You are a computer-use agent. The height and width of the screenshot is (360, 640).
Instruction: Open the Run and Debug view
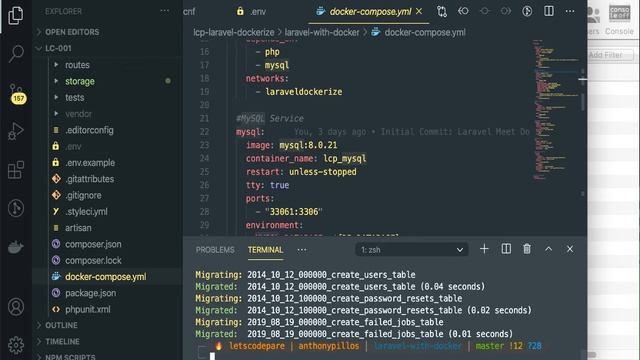click(16, 131)
